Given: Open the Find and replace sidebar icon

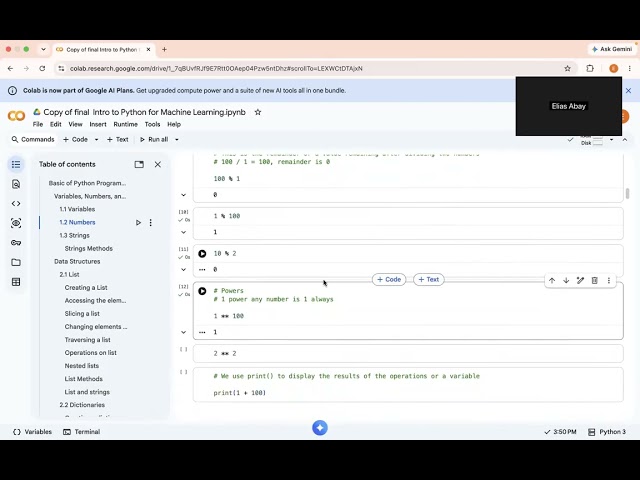Looking at the screenshot, I should click(x=16, y=184).
